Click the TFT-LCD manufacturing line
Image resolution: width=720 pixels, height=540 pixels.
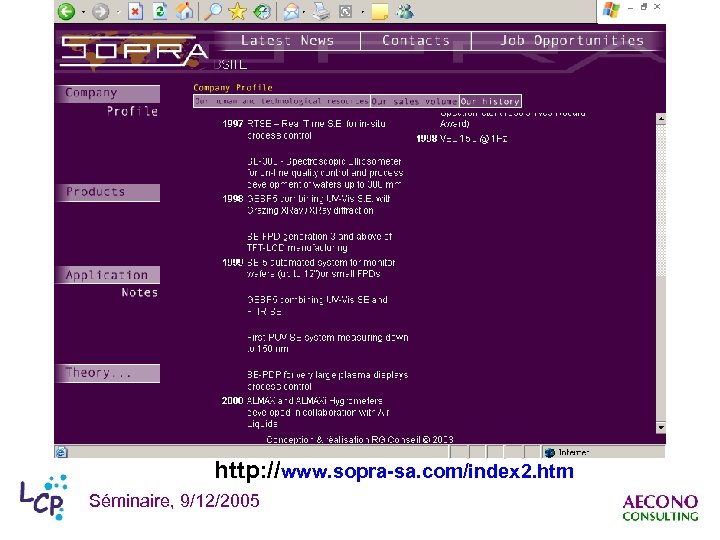point(297,248)
